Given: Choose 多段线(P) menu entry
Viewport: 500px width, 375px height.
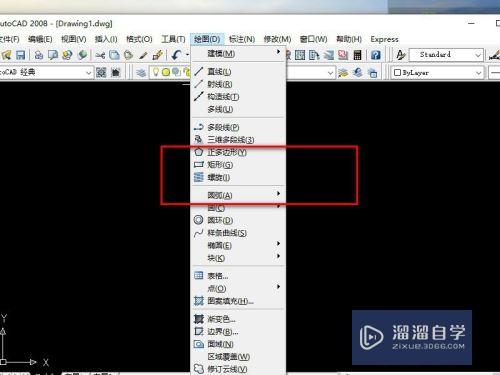Looking at the screenshot, I should (238, 127).
